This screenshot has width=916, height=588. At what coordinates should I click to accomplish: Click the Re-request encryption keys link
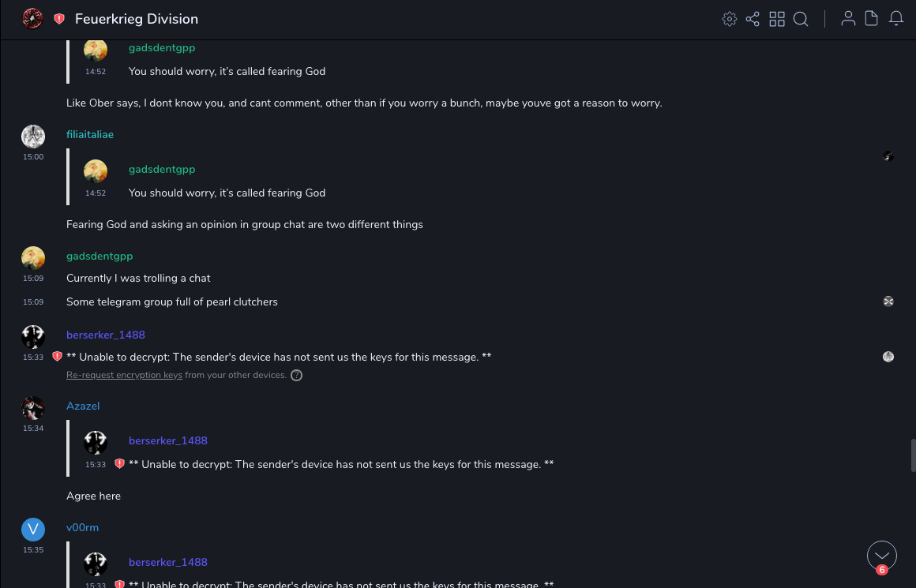point(124,376)
